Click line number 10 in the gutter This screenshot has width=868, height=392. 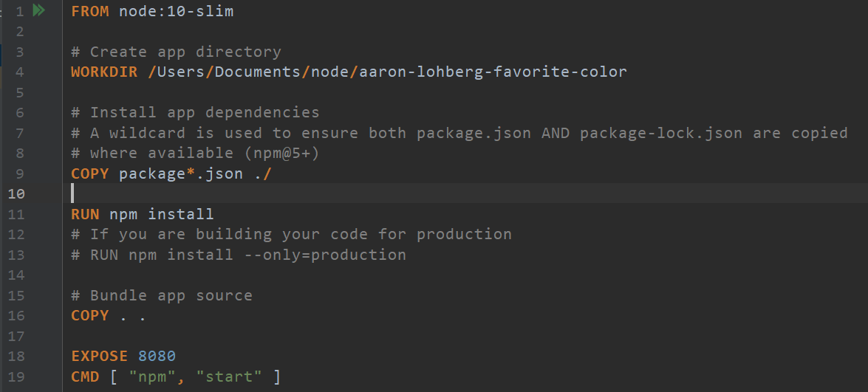[x=16, y=194]
